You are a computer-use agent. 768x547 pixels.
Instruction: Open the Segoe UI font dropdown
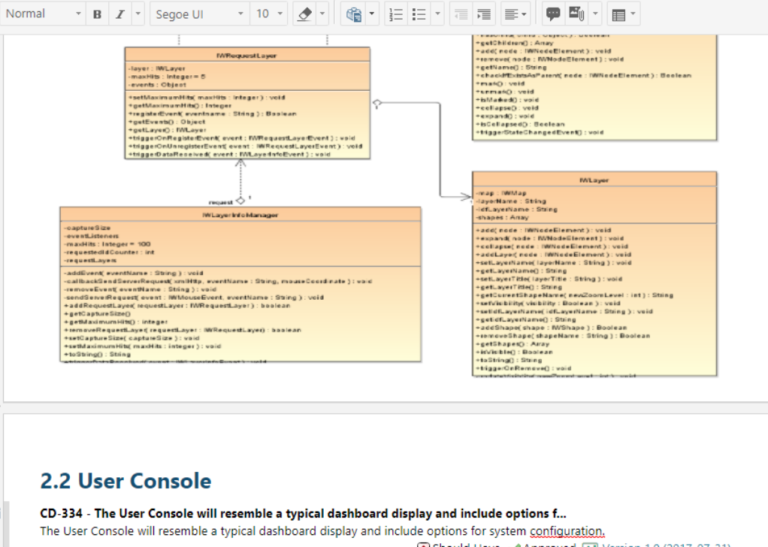[x=195, y=14]
